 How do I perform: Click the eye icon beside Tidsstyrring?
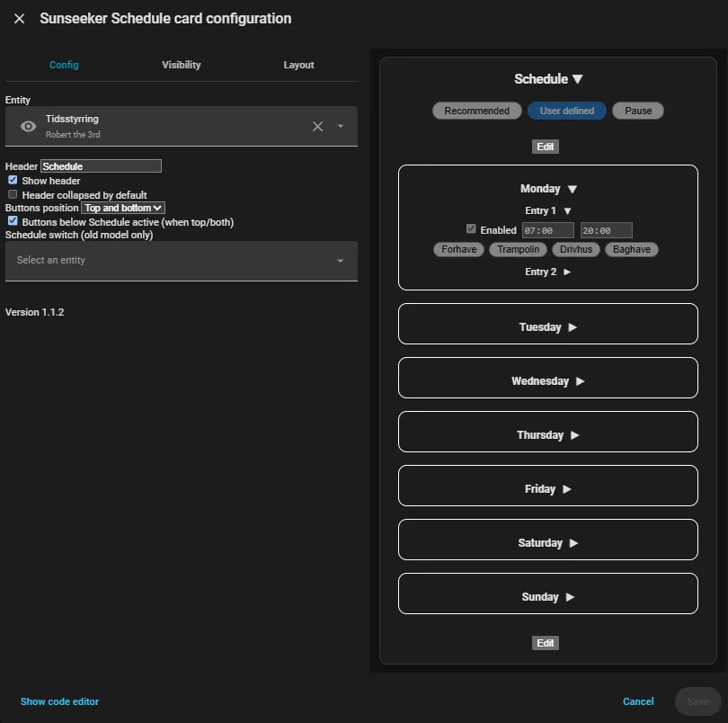click(x=29, y=127)
